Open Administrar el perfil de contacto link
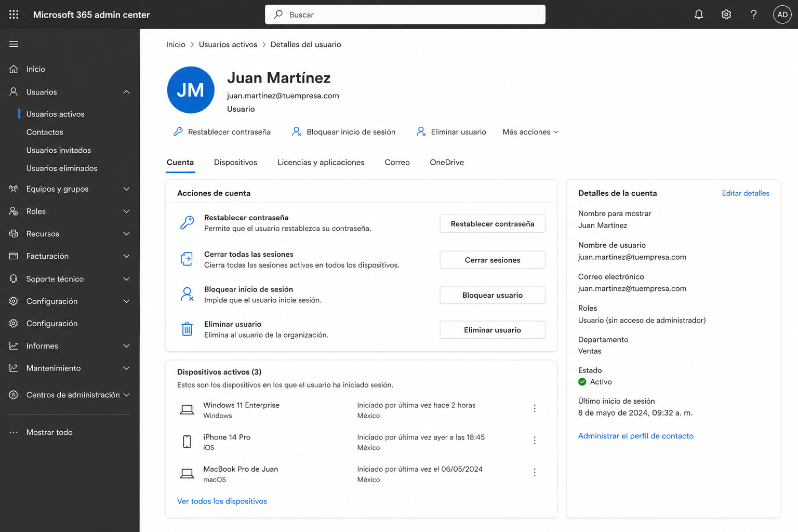798x532 pixels. [636, 436]
